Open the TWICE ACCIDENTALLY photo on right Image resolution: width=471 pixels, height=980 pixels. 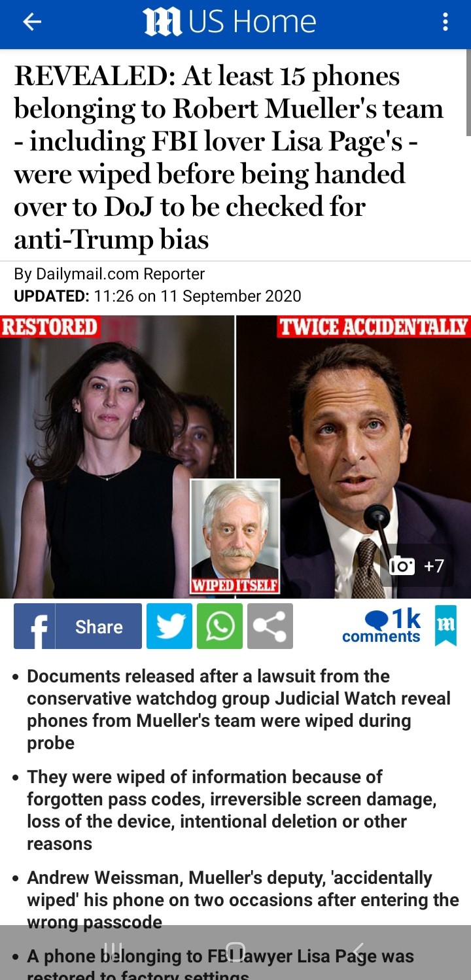coord(353,457)
